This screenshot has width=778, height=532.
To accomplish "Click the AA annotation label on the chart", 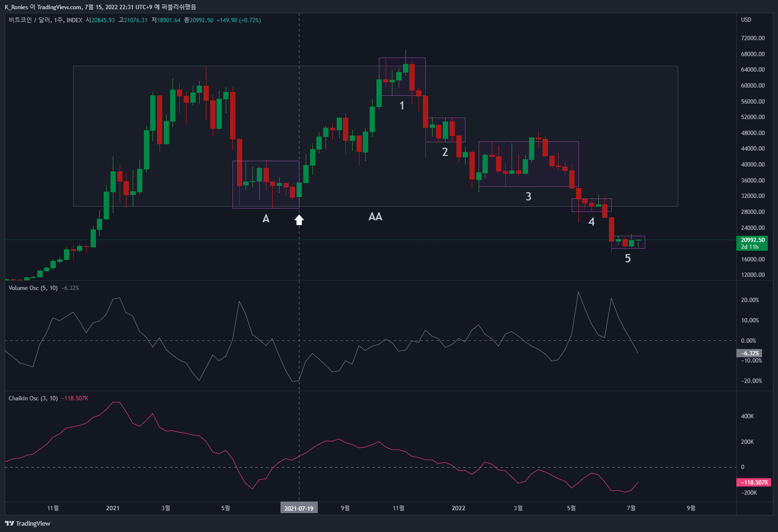I will (x=375, y=216).
